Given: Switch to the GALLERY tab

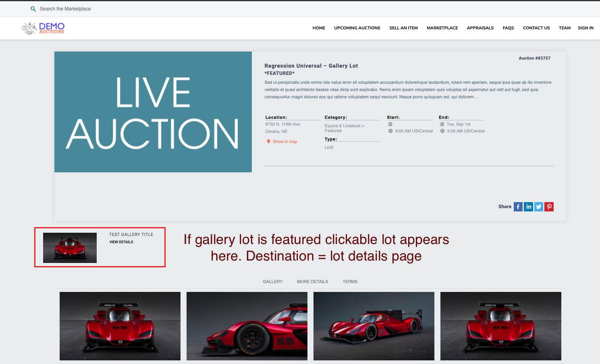Looking at the screenshot, I should pos(273,281).
